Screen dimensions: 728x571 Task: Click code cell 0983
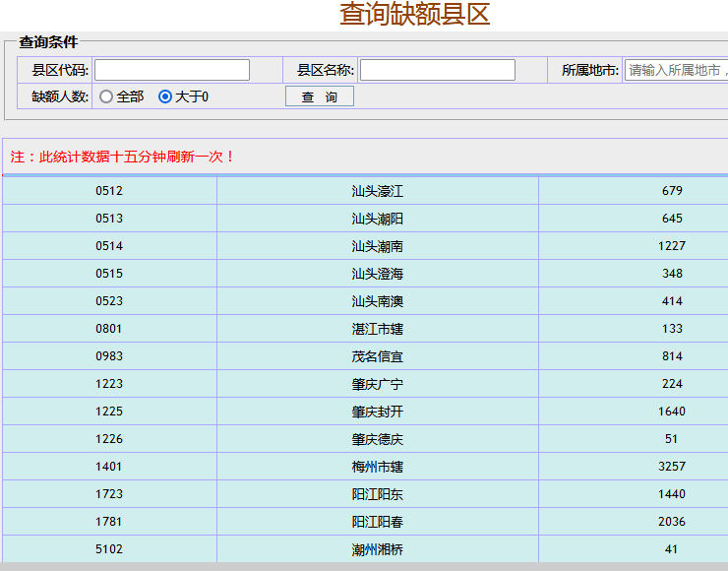click(x=109, y=356)
